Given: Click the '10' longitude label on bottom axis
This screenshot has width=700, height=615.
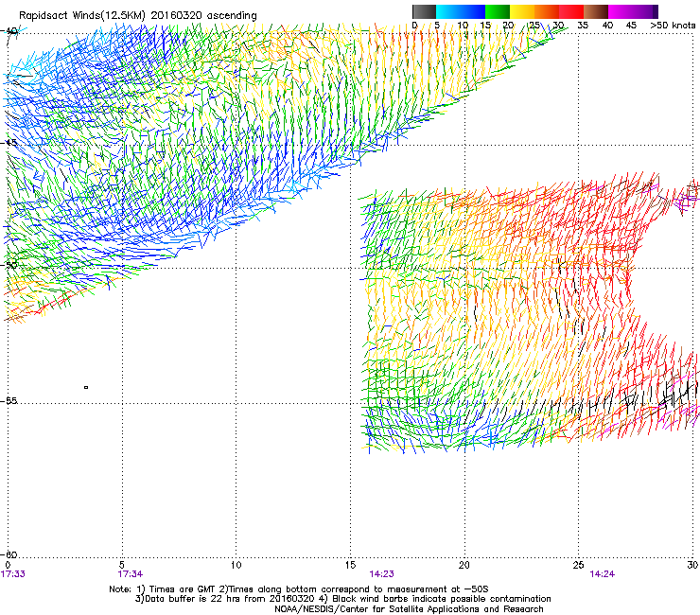Looking at the screenshot, I should click(236, 565).
